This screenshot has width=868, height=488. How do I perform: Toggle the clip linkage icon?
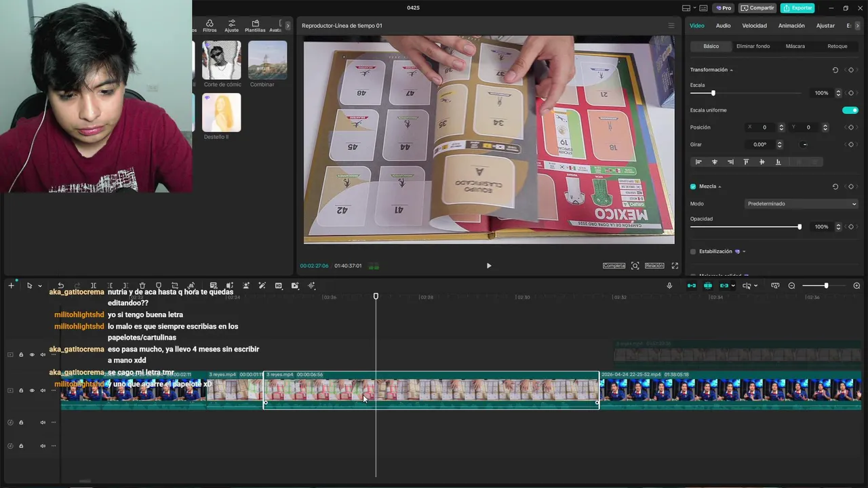point(724,285)
